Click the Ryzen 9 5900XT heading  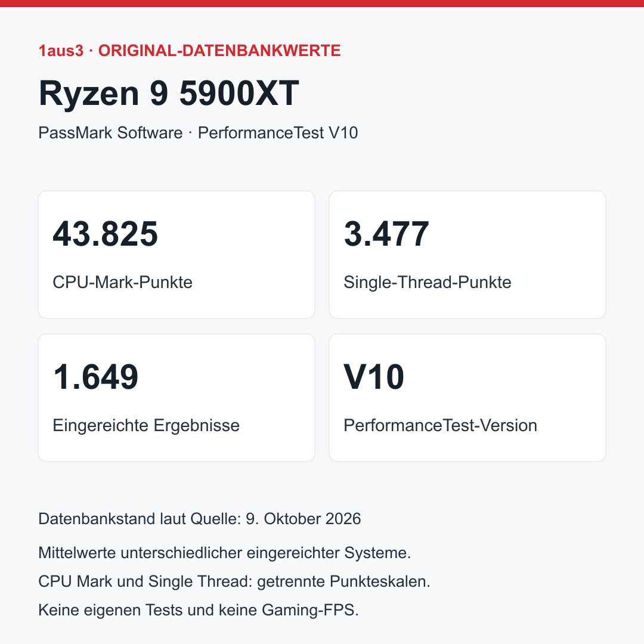pyautogui.click(x=169, y=93)
